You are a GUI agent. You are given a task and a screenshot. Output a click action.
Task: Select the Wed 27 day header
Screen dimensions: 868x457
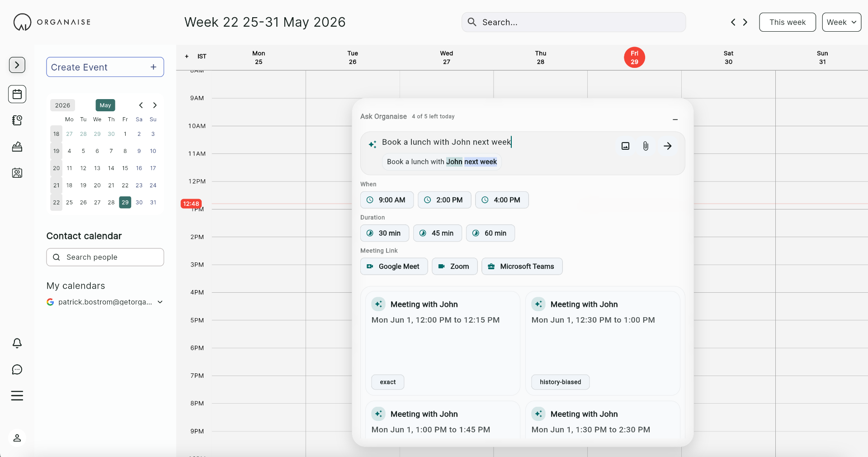[447, 57]
